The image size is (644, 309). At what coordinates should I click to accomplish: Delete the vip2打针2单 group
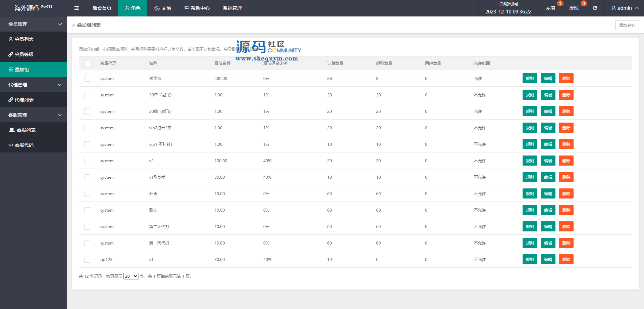(x=566, y=128)
